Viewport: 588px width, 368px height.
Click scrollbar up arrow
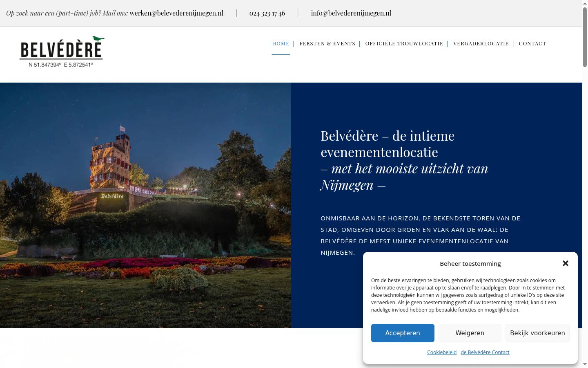(x=585, y=3)
